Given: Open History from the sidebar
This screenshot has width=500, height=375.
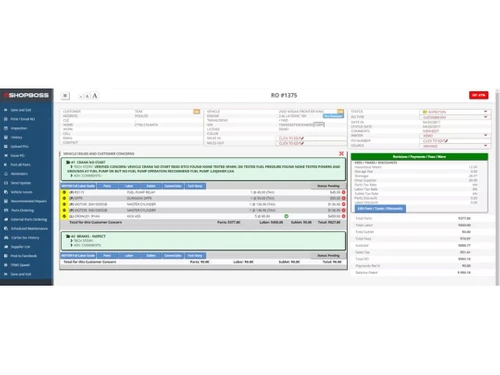Looking at the screenshot, I should tap(16, 137).
